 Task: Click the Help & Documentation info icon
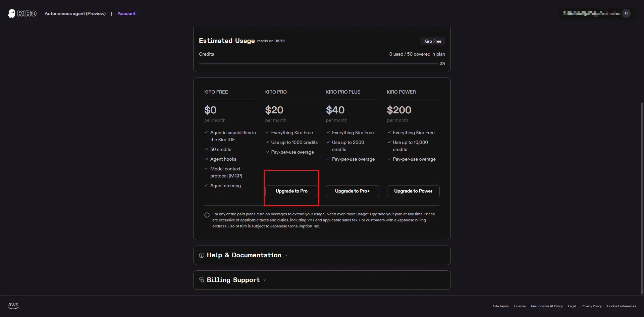(202, 255)
